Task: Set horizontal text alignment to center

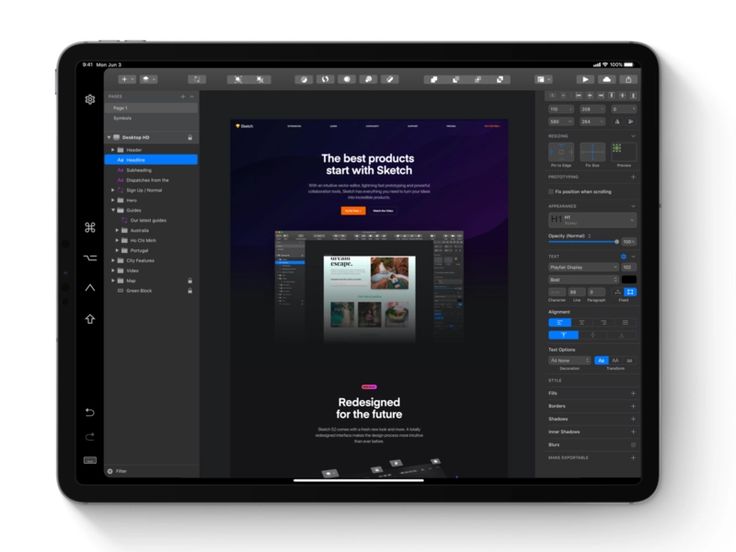Action: click(x=582, y=322)
